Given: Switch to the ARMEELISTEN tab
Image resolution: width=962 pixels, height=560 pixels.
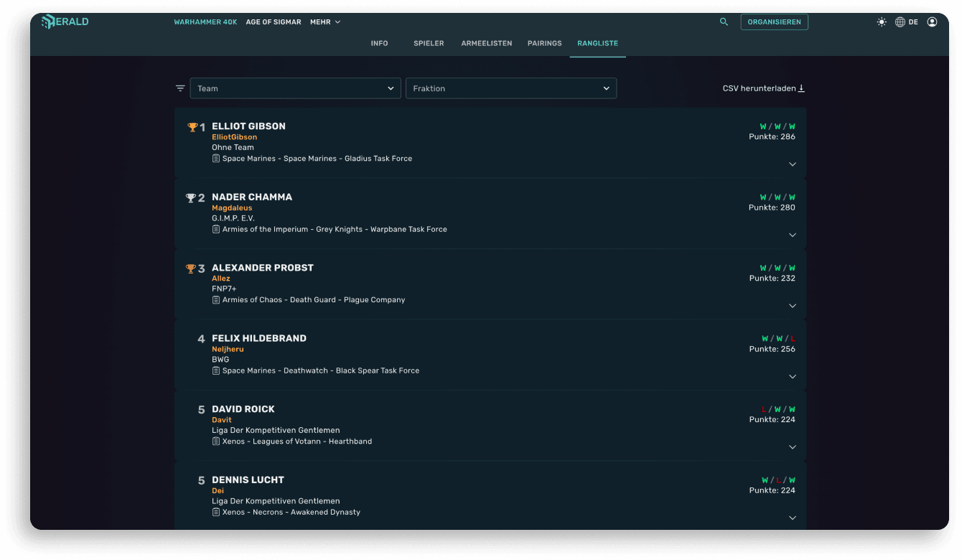Looking at the screenshot, I should coord(486,43).
